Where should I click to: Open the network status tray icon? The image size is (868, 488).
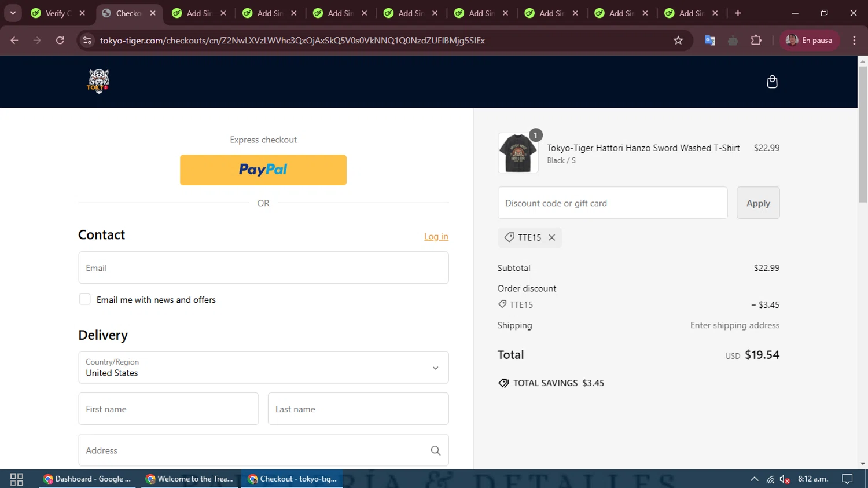(x=770, y=479)
